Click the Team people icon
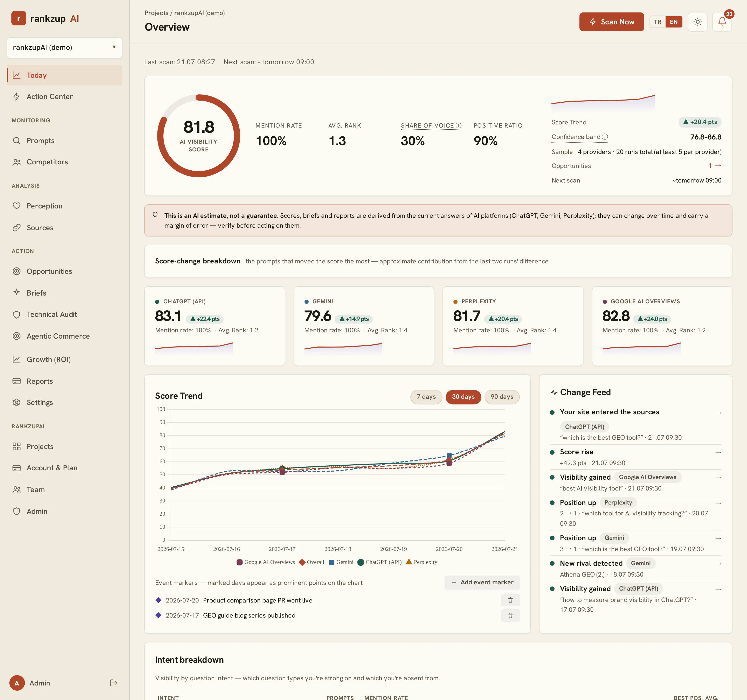 coord(17,489)
